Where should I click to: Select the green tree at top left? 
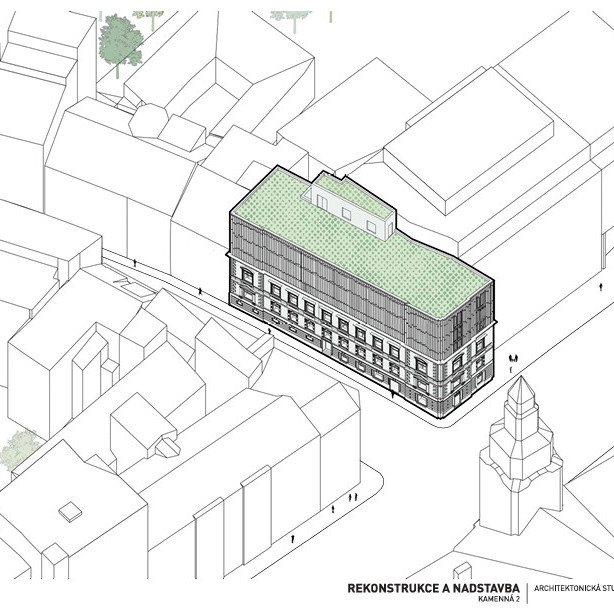(120, 40)
